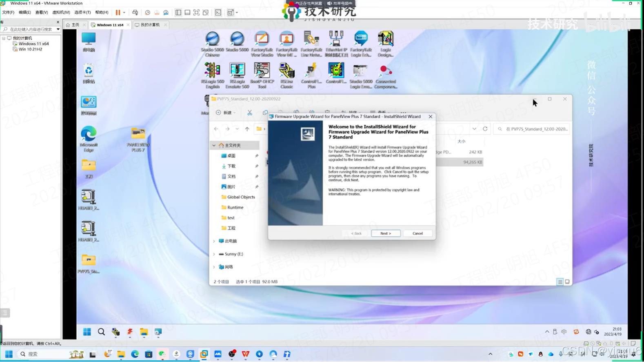Open the library search dropdown arrow

click(58, 29)
